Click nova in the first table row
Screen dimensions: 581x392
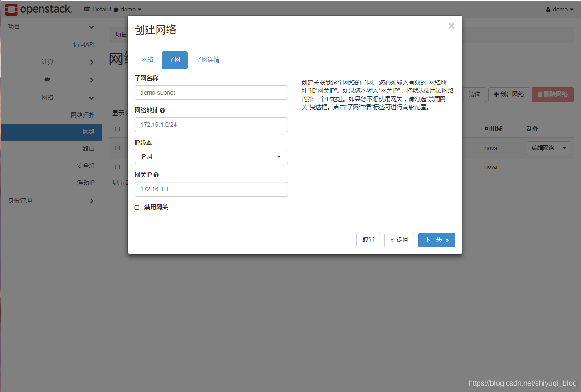(x=491, y=148)
